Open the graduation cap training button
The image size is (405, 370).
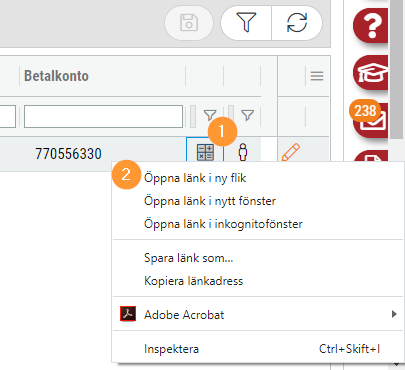[x=371, y=72]
